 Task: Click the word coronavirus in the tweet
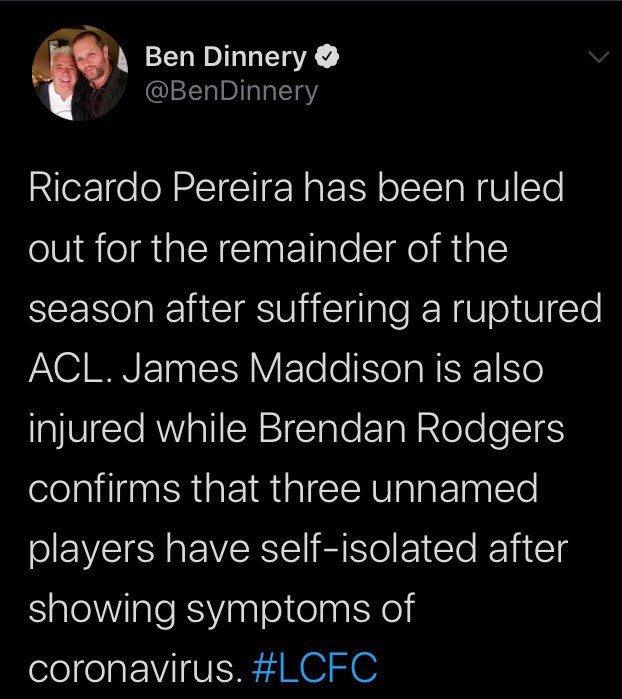click(x=140, y=668)
